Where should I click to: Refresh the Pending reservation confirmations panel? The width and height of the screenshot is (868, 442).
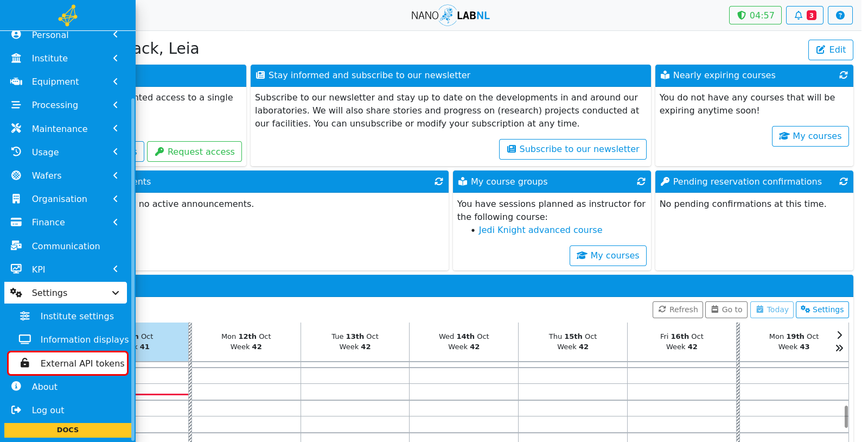tap(843, 182)
